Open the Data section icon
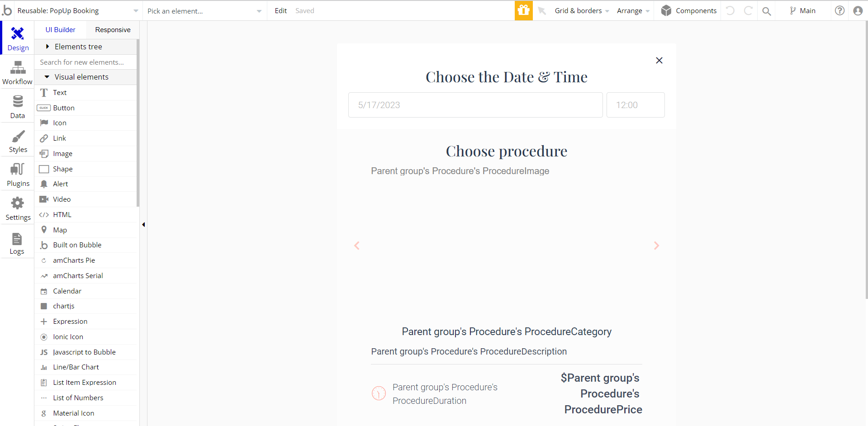This screenshot has height=426, width=868. pos(17,106)
